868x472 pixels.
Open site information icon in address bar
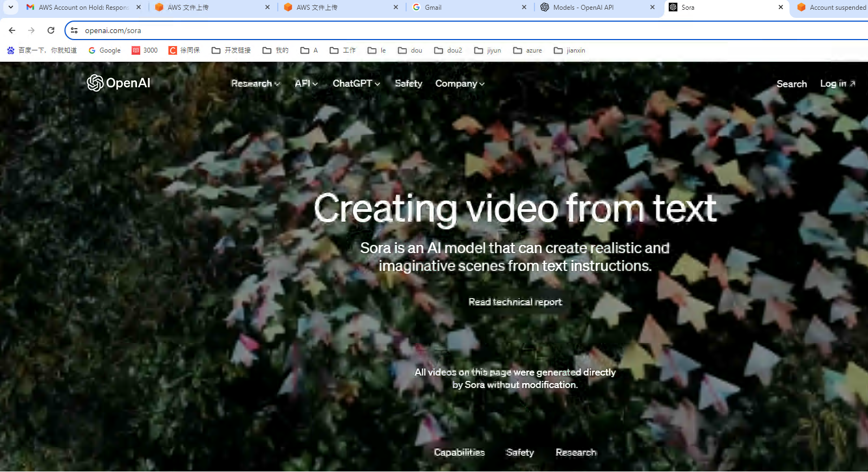click(x=74, y=30)
